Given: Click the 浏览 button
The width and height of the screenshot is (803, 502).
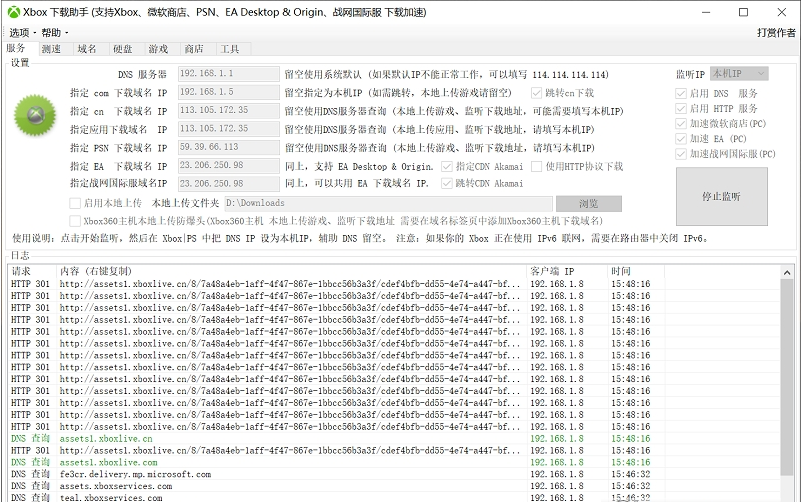Looking at the screenshot, I should click(589, 203).
